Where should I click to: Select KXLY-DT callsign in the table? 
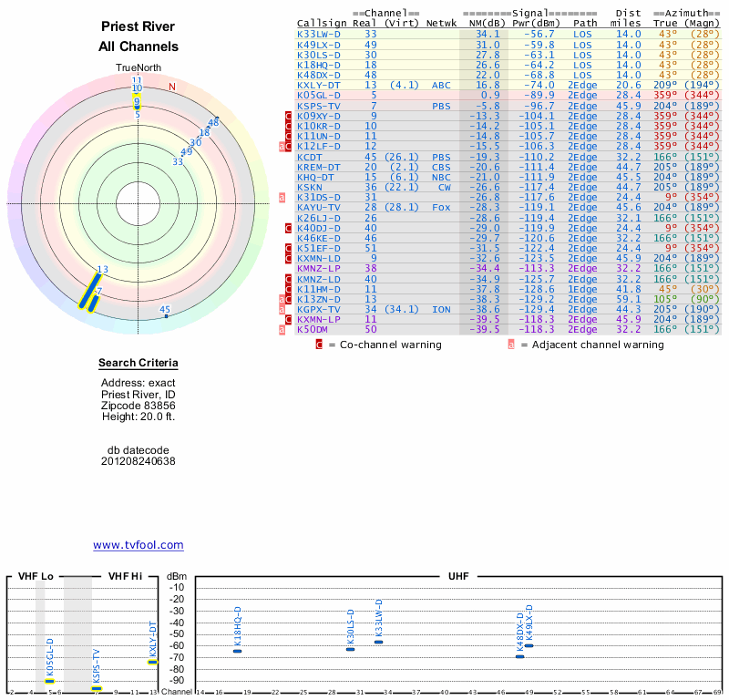point(319,85)
